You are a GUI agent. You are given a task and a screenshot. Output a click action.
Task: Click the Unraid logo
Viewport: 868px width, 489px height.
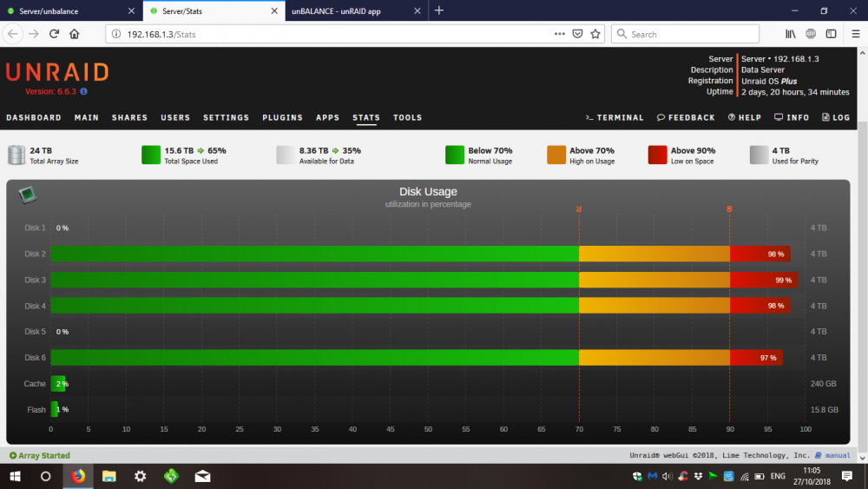click(x=57, y=73)
